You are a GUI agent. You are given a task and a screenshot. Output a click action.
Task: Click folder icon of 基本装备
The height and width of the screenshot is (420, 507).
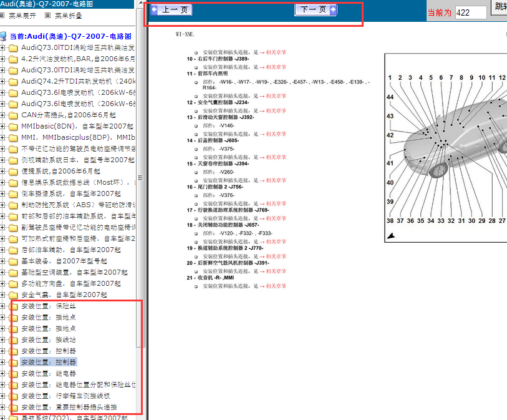[13, 261]
